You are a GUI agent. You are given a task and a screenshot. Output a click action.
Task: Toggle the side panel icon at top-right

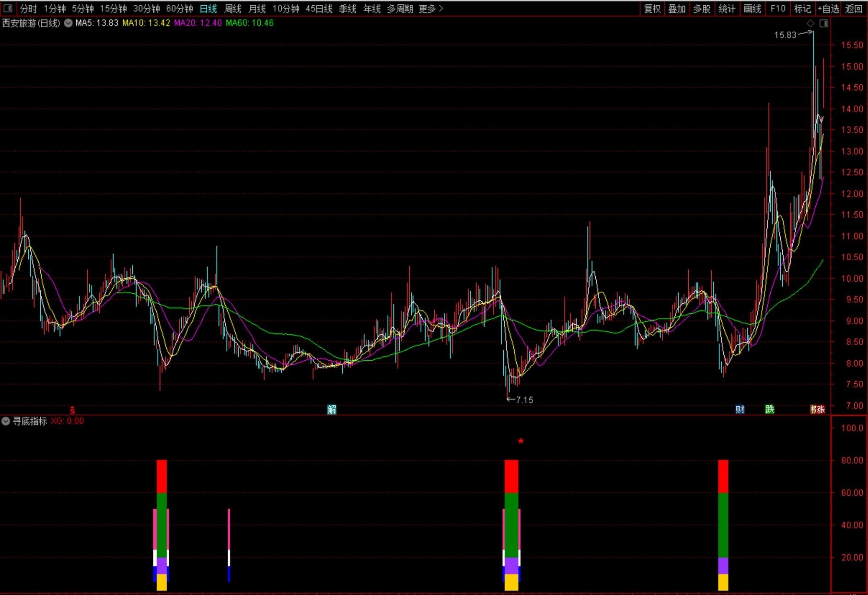pyautogui.click(x=824, y=23)
